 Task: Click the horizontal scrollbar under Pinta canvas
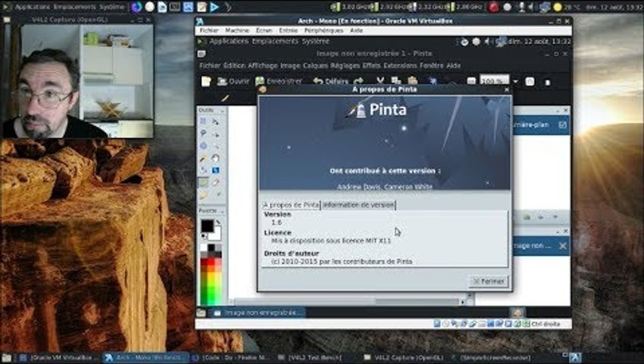click(x=347, y=302)
